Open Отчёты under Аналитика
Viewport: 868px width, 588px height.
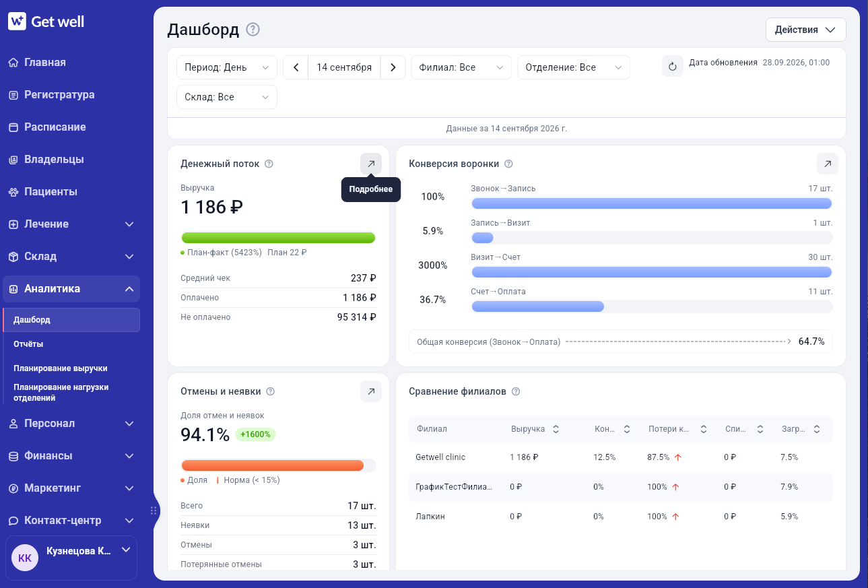(71, 344)
